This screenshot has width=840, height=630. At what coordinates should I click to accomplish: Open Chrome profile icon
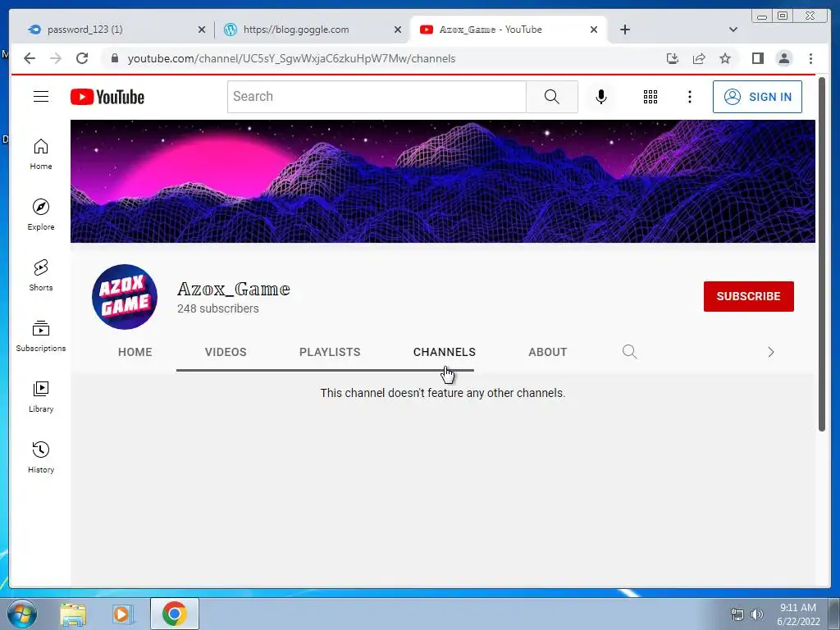(x=783, y=58)
